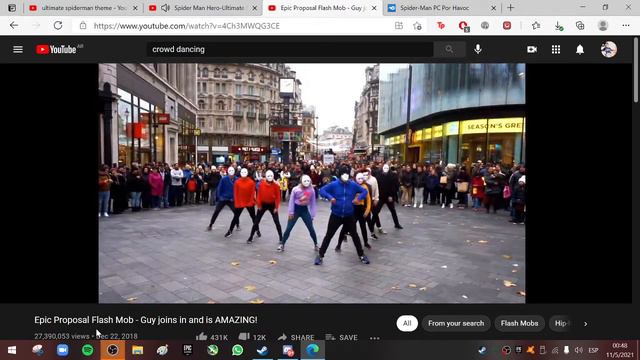Screen dimensions: 640x360
Task: Click the YouTube search magnifier button
Action: (x=449, y=49)
